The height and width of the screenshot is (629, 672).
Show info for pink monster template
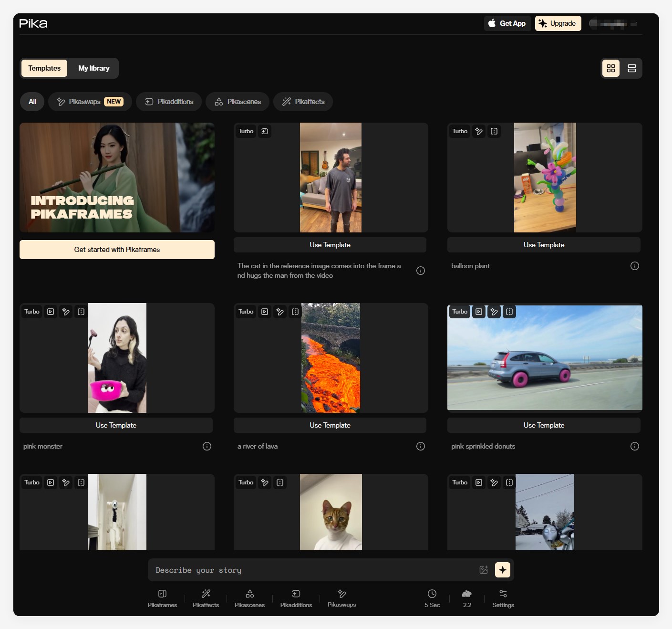(207, 446)
